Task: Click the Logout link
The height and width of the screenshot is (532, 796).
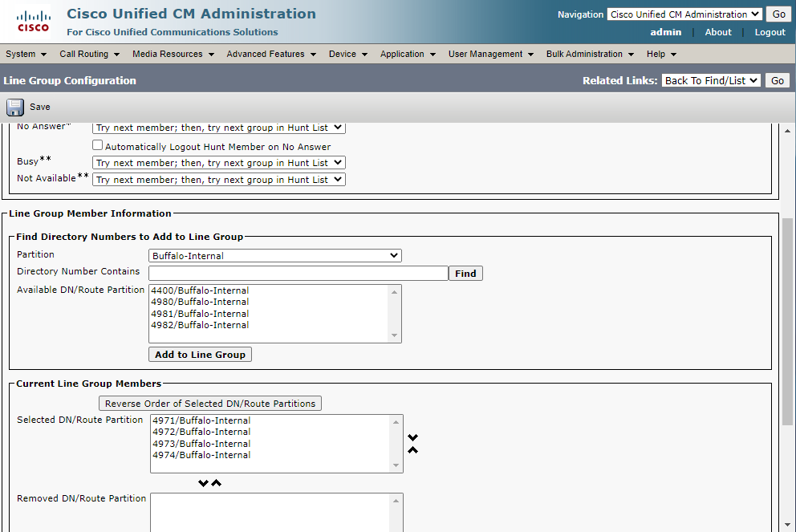Action: [x=770, y=32]
